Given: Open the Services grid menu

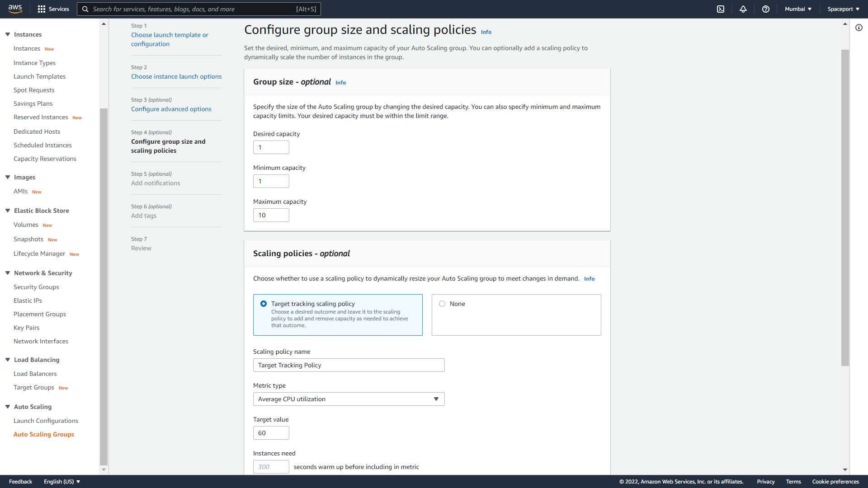Looking at the screenshot, I should (53, 9).
